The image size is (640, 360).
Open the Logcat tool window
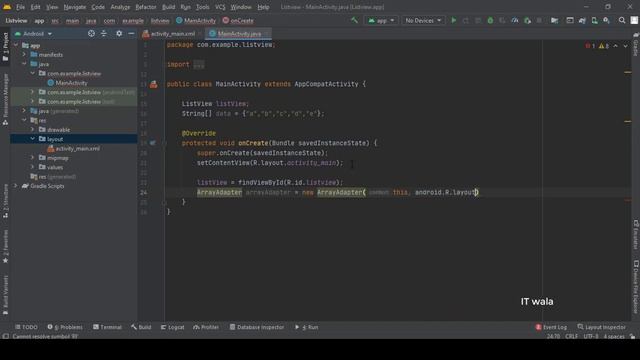[x=172, y=327]
